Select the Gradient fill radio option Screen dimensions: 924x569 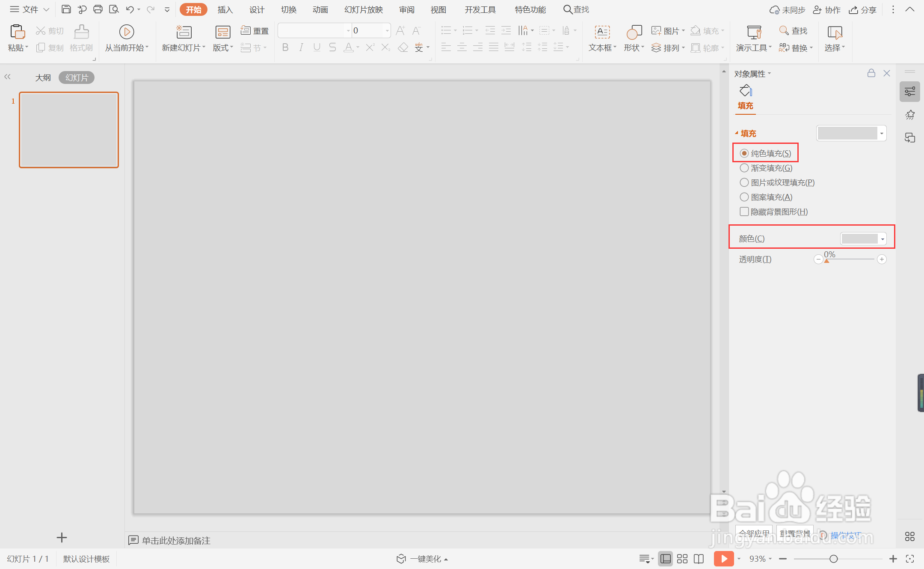744,168
